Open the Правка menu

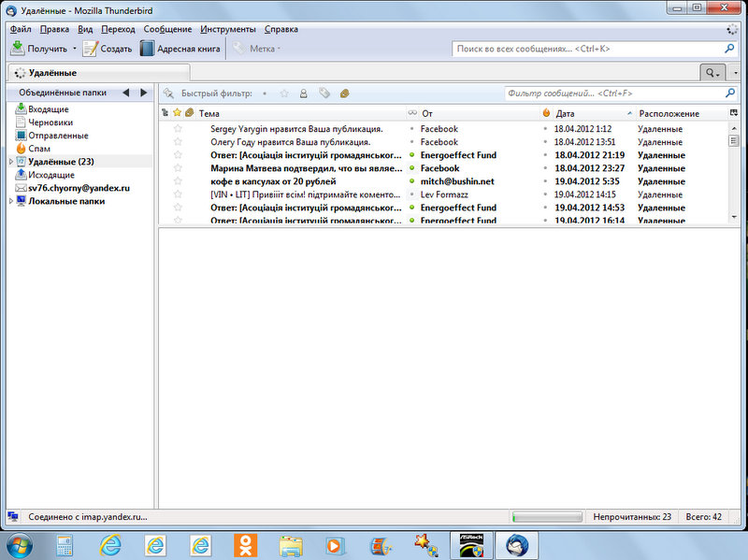click(54, 29)
